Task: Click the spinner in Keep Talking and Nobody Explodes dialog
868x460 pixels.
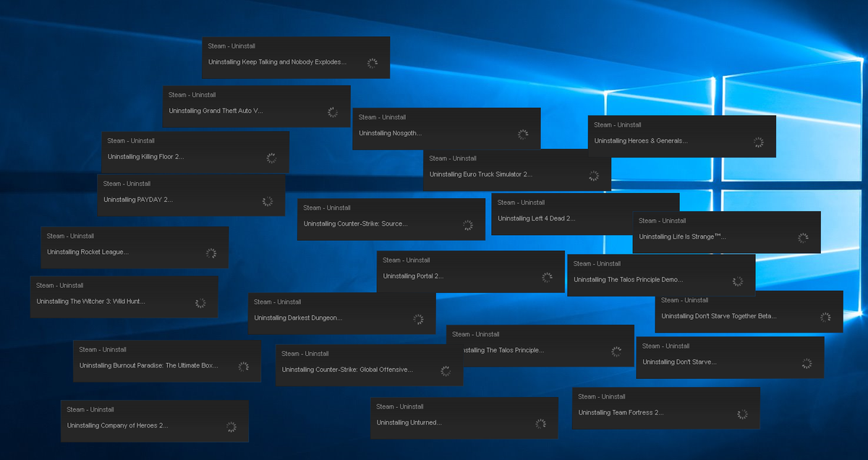Action: (372, 64)
